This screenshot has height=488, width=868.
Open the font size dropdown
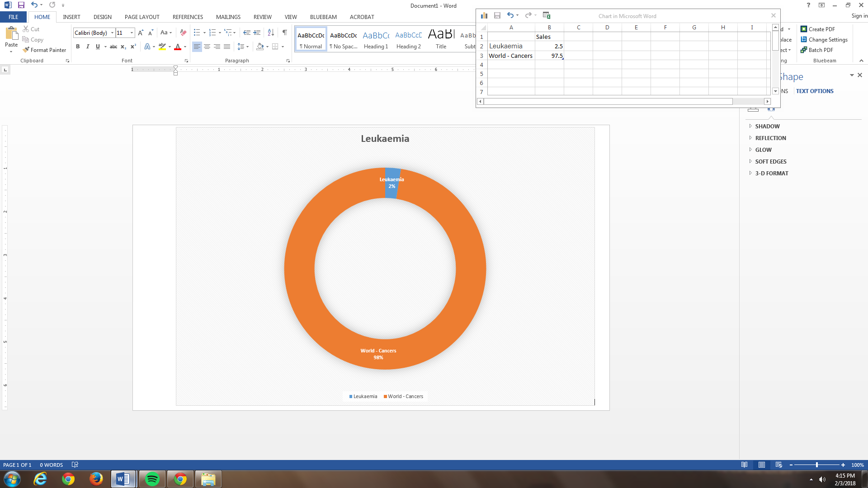[132, 33]
